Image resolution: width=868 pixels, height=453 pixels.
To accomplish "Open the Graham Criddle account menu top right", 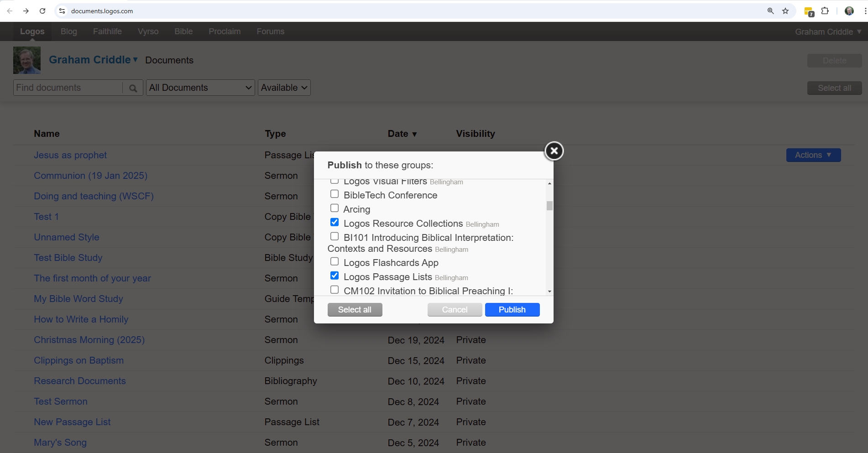I will click(828, 32).
